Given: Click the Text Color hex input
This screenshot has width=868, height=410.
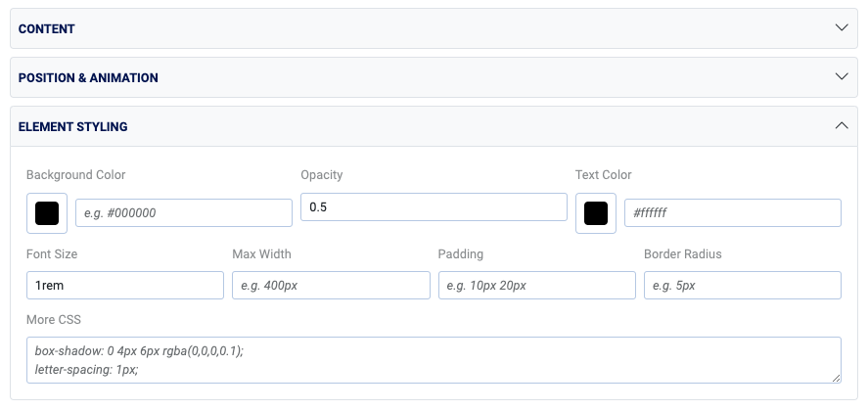Looking at the screenshot, I should pyautogui.click(x=733, y=213).
